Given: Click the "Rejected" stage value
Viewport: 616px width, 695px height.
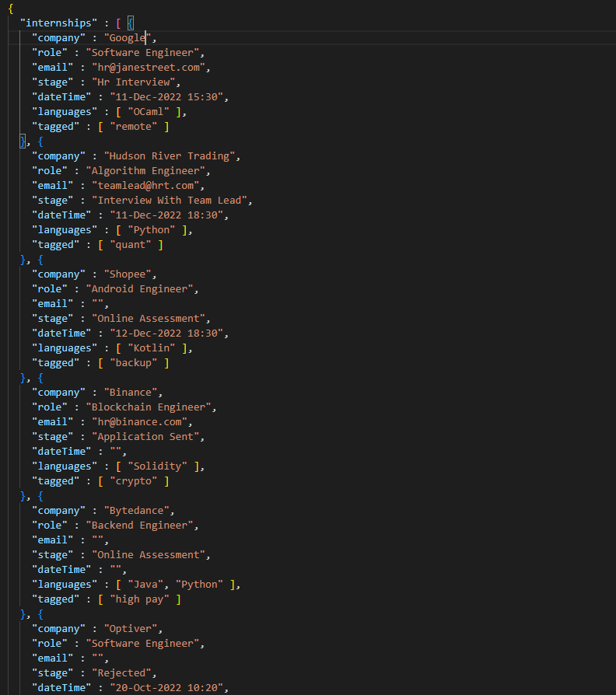Looking at the screenshot, I should (x=121, y=672).
